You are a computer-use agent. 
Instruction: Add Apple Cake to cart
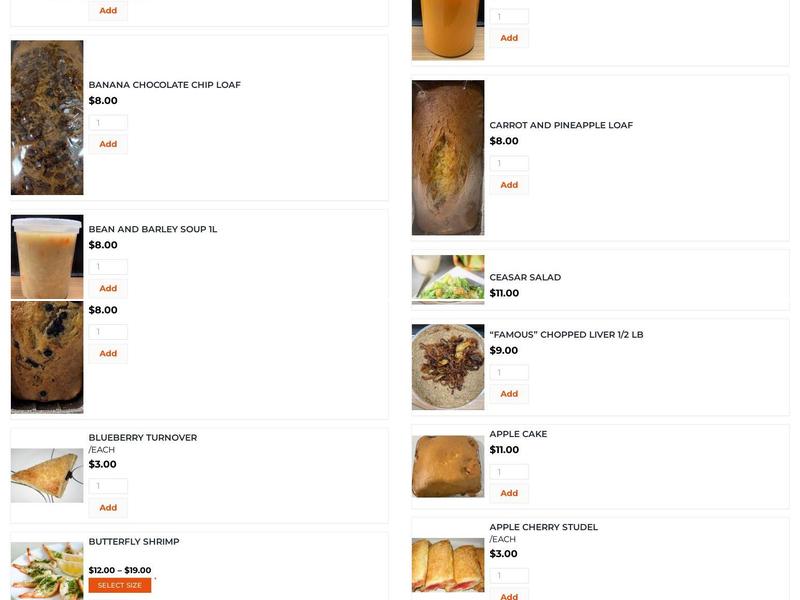tap(509, 492)
